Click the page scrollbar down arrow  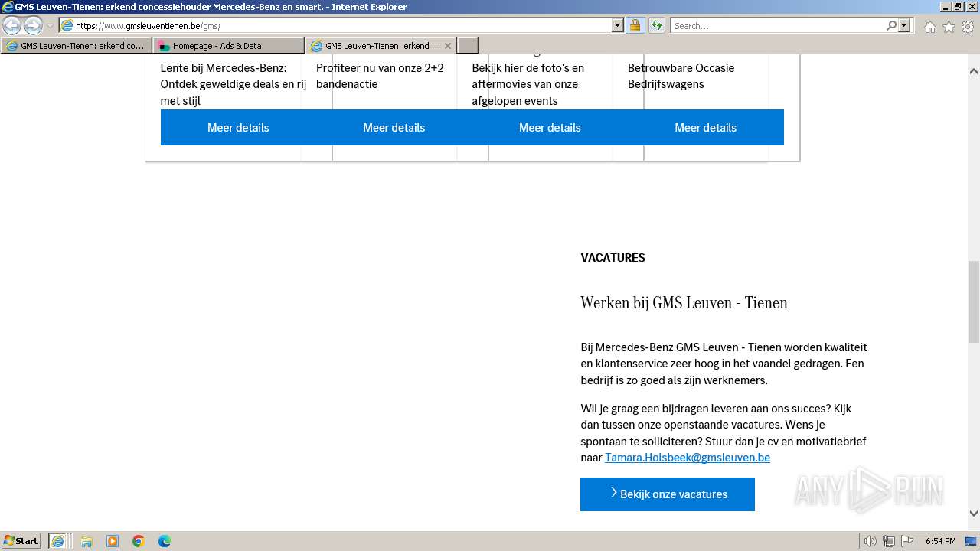[974, 514]
